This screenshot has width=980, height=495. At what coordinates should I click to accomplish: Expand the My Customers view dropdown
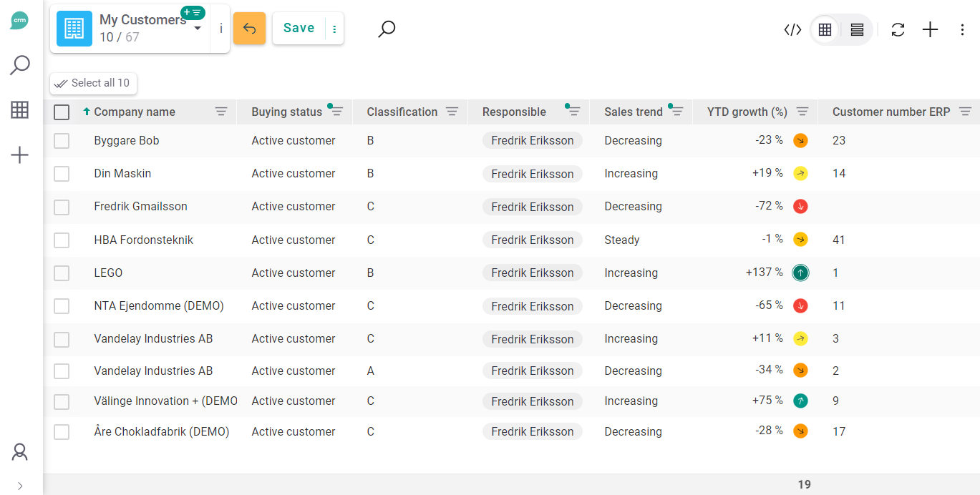pyautogui.click(x=198, y=29)
